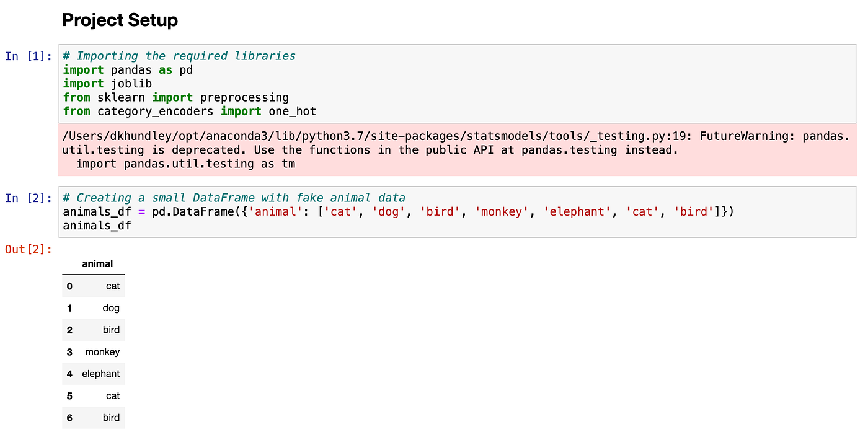Click the pink FutureWarning output block
This screenshot has height=445, width=868.
458,150
